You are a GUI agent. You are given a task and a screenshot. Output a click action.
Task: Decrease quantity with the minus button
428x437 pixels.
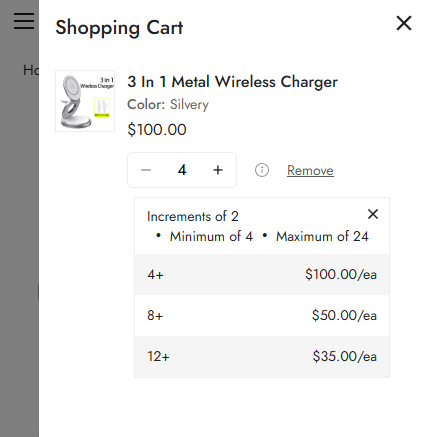tap(146, 170)
